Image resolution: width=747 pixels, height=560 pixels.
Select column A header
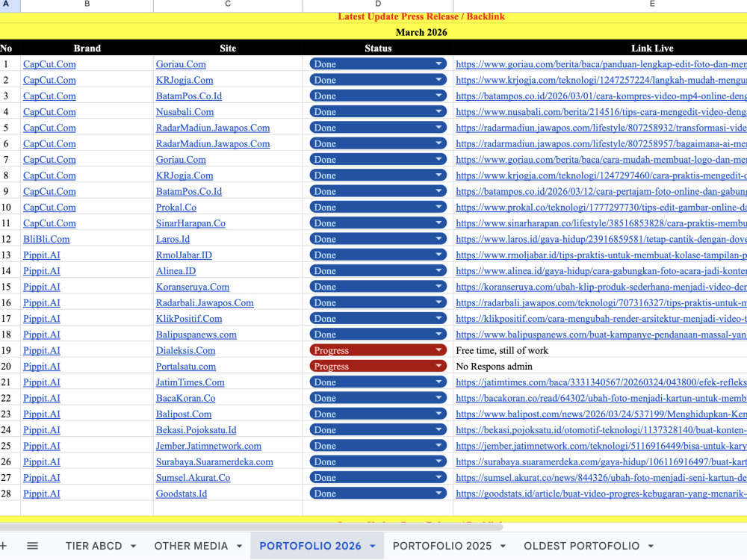10,4
